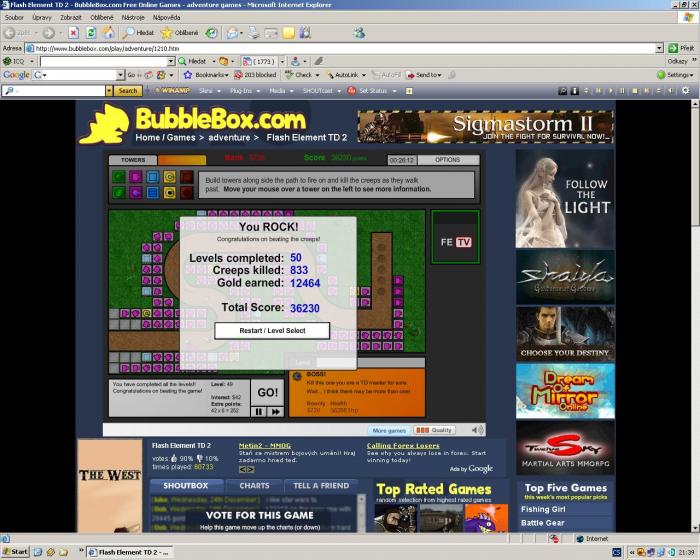Pause the game with pause button
Screen dimensions: 700x560
point(258,412)
